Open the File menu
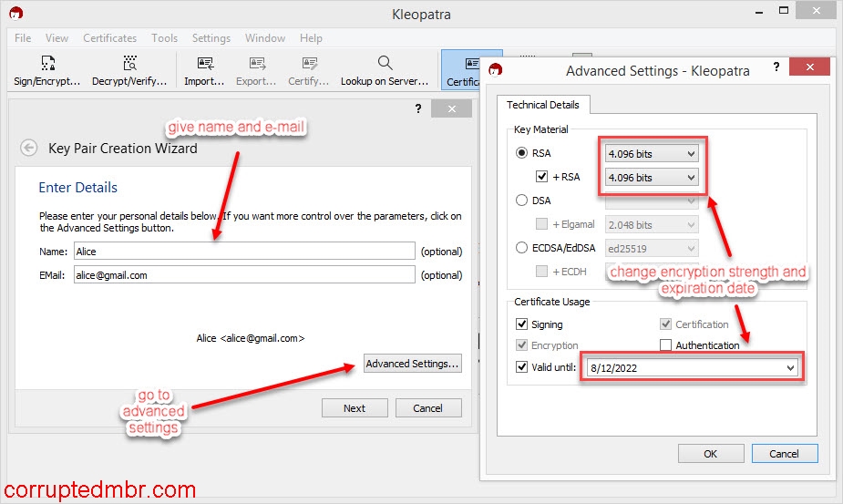Image resolution: width=843 pixels, height=504 pixels. point(23,38)
